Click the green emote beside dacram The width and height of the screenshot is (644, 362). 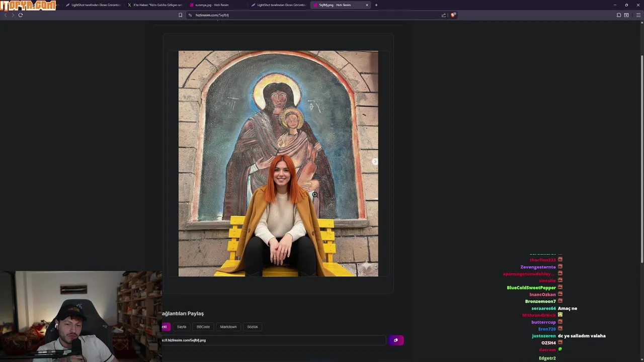pos(560,349)
